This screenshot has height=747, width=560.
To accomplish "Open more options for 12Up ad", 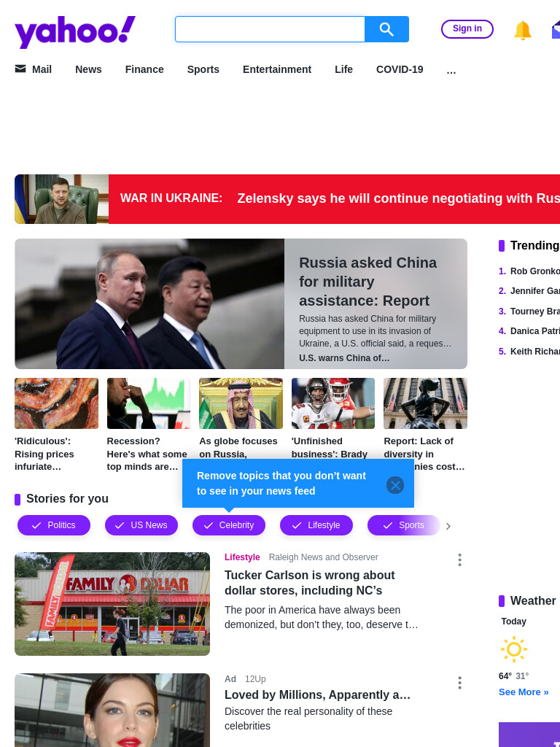I will click(459, 683).
